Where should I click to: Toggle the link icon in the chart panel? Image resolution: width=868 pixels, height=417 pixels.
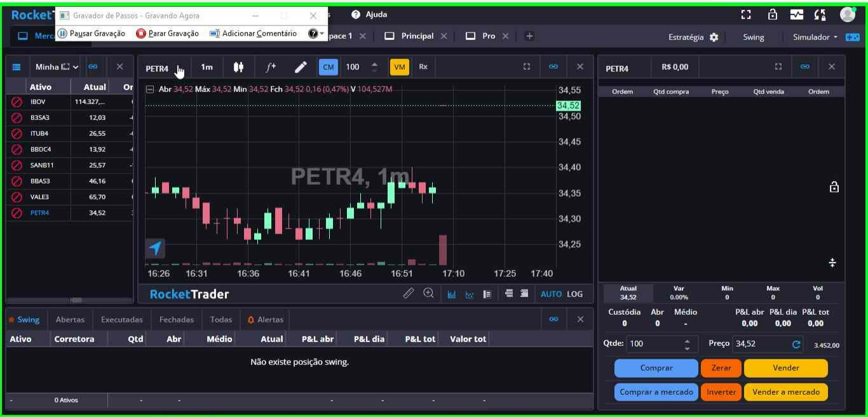[553, 67]
